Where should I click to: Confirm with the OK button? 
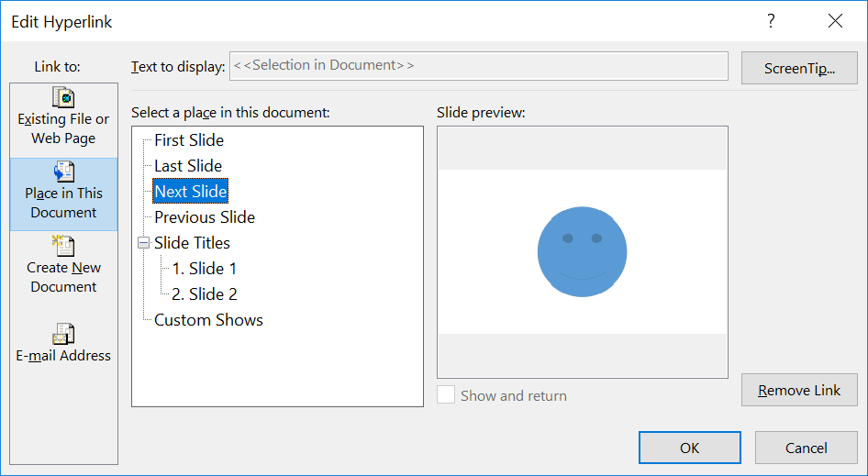click(x=690, y=448)
